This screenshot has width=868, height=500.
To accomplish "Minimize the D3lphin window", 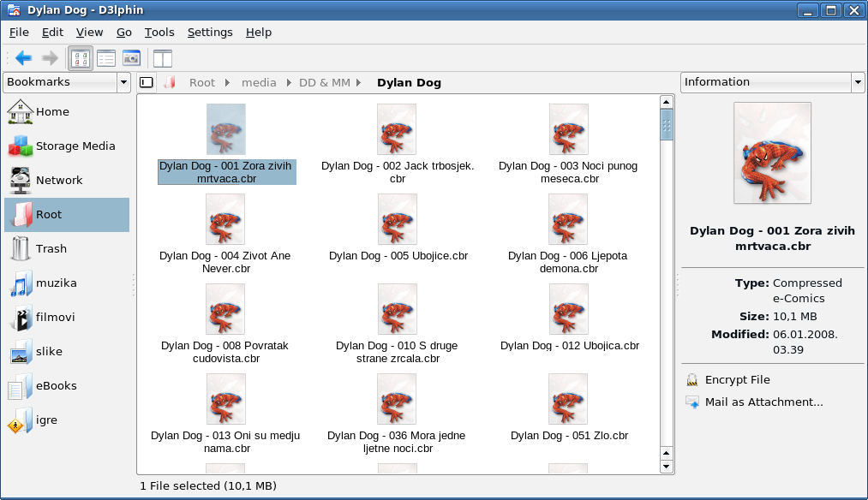I will [807, 10].
